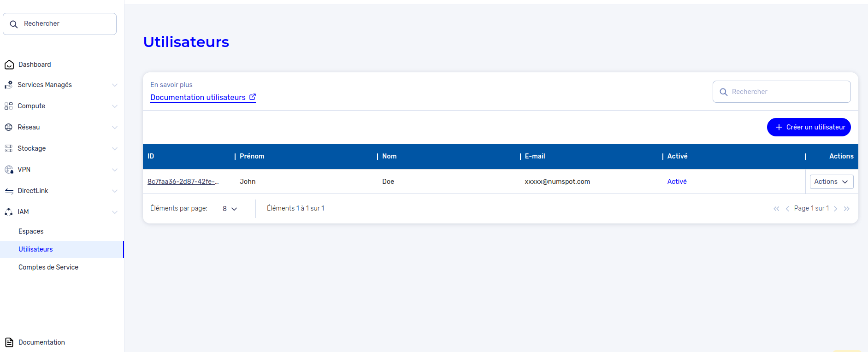Expand Réseau menu chevron

[115, 127]
